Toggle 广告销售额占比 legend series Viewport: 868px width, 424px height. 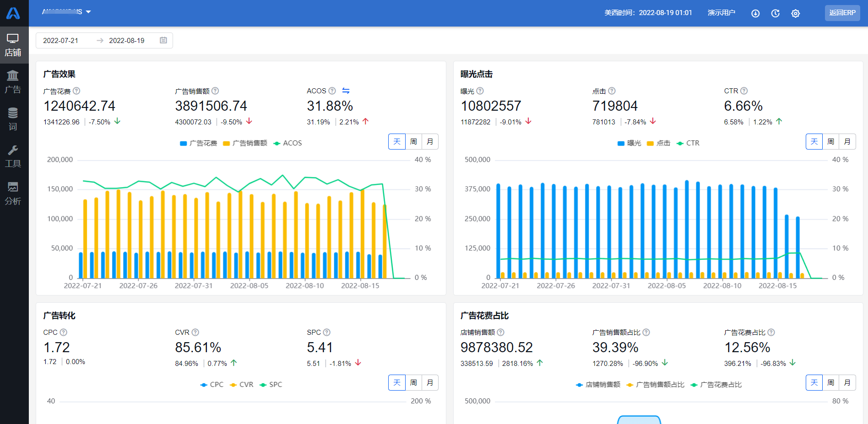tap(655, 385)
